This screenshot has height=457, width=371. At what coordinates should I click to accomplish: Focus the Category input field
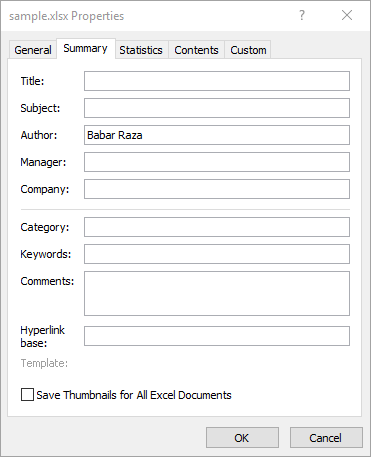[x=217, y=227]
